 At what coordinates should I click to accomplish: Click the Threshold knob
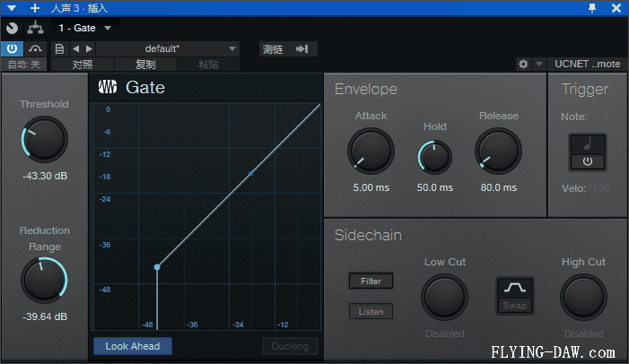44,140
